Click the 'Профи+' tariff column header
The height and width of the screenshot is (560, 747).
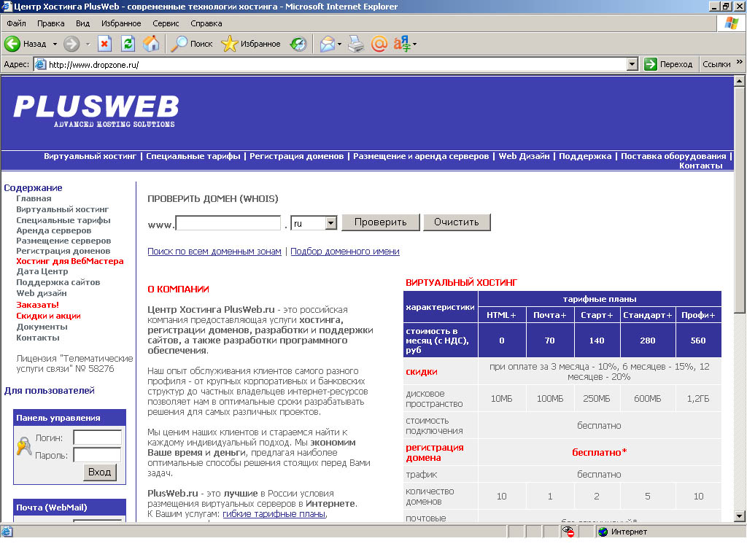coord(698,315)
